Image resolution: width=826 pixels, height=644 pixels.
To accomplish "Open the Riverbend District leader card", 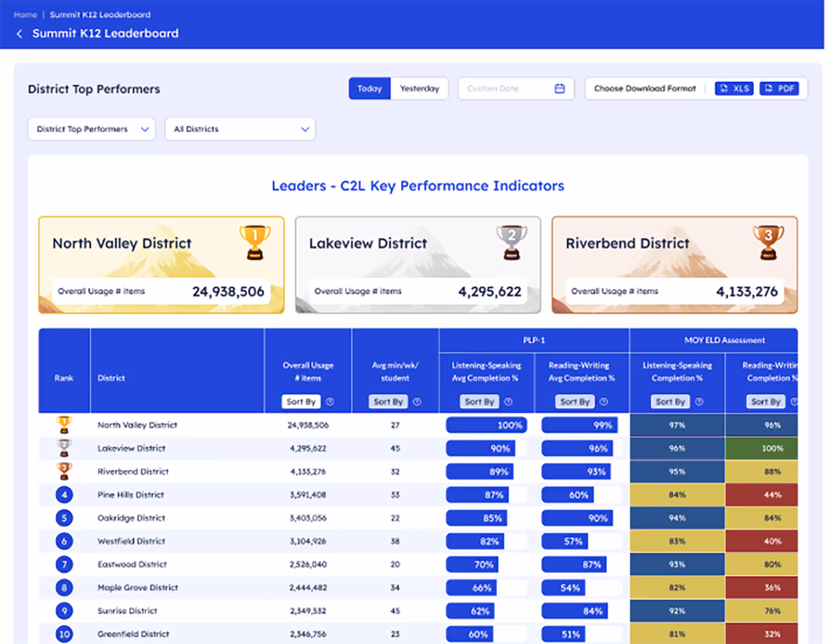I will tap(675, 265).
